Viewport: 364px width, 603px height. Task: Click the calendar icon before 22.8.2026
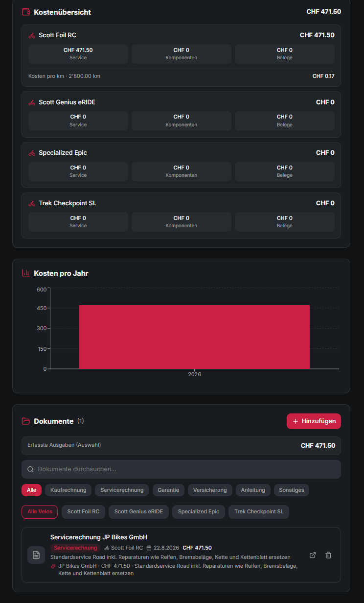coord(149,548)
